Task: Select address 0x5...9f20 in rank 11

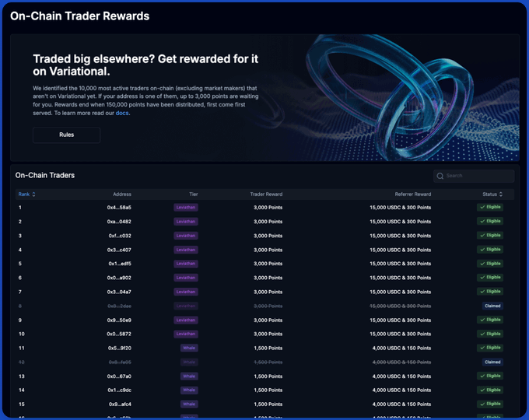Action: (x=120, y=348)
